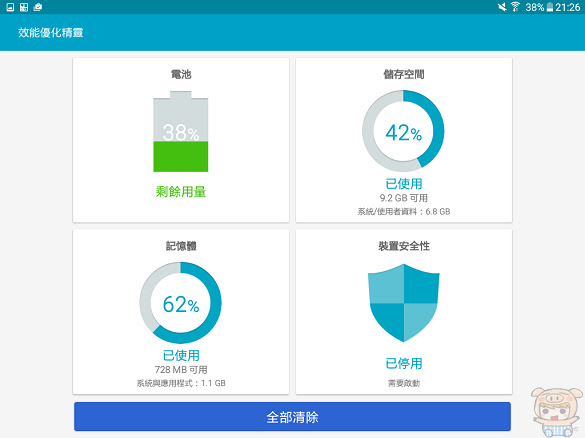Viewport: 585px width, 438px height.
Task: Tap the 全部清除 clear all button
Action: click(x=292, y=417)
